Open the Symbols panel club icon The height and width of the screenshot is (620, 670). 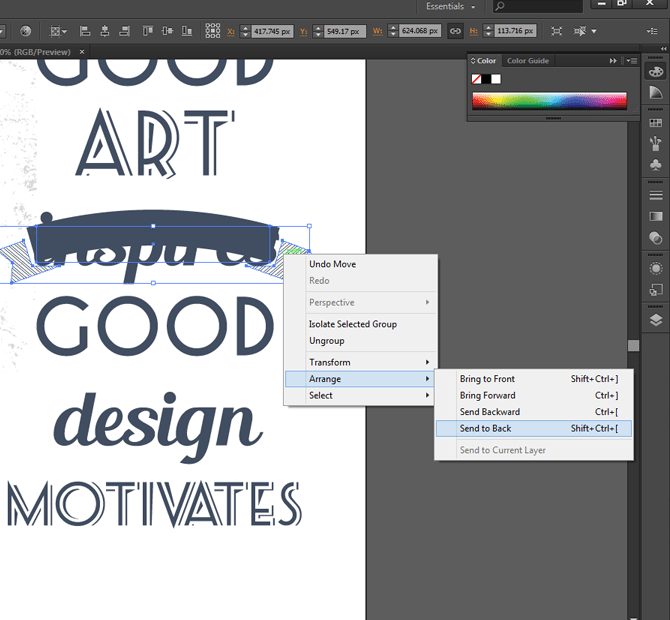(656, 165)
